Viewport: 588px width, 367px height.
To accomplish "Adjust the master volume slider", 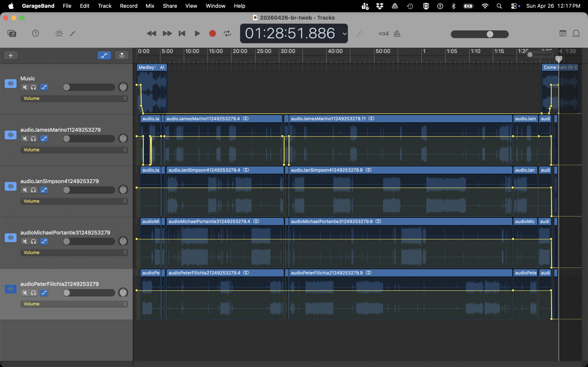I will pyautogui.click(x=490, y=34).
